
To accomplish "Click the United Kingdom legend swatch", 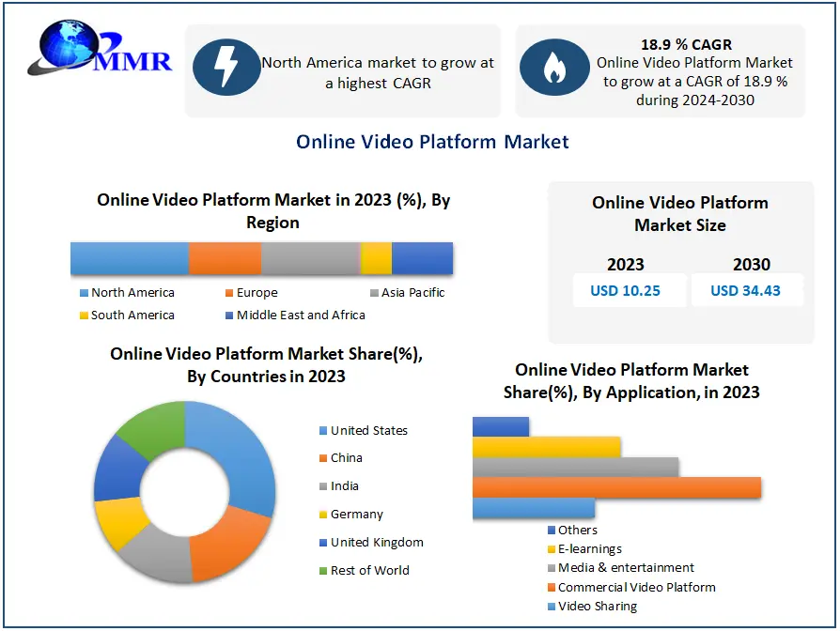I will 323,542.
